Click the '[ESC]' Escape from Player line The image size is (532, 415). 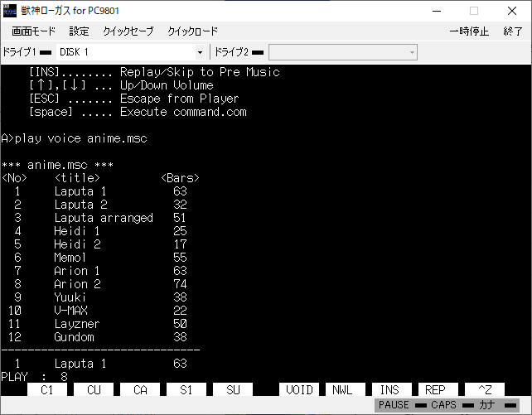134,99
